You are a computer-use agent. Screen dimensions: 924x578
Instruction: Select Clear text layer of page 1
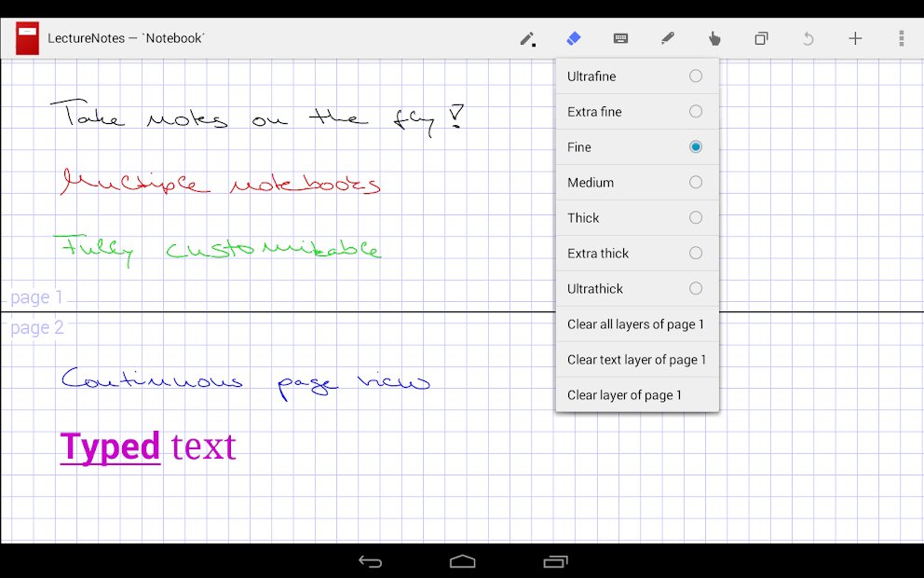636,359
